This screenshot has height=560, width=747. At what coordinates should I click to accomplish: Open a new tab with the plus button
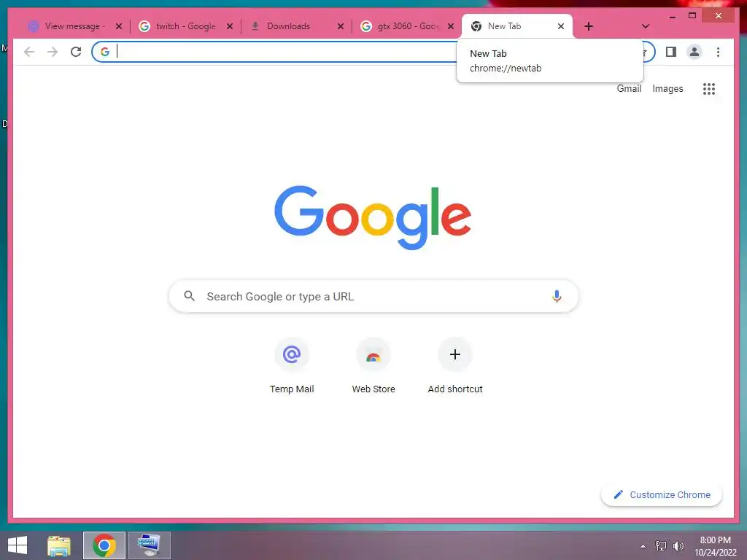click(589, 27)
